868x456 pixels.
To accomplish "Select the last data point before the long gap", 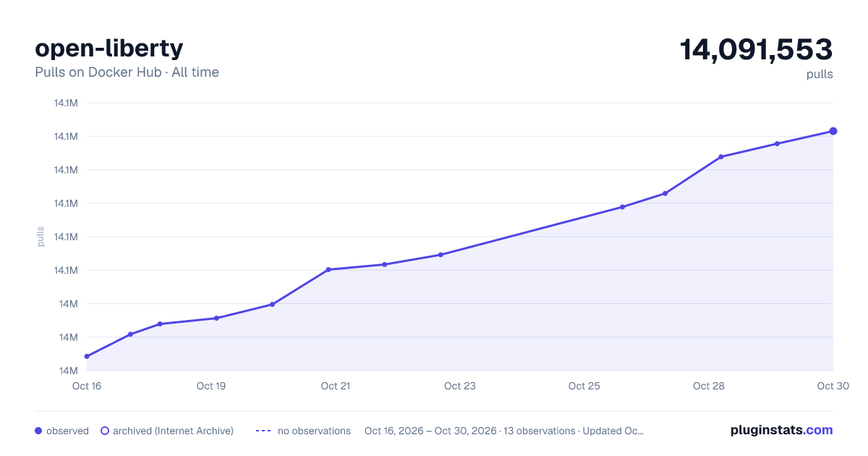I will tap(441, 255).
